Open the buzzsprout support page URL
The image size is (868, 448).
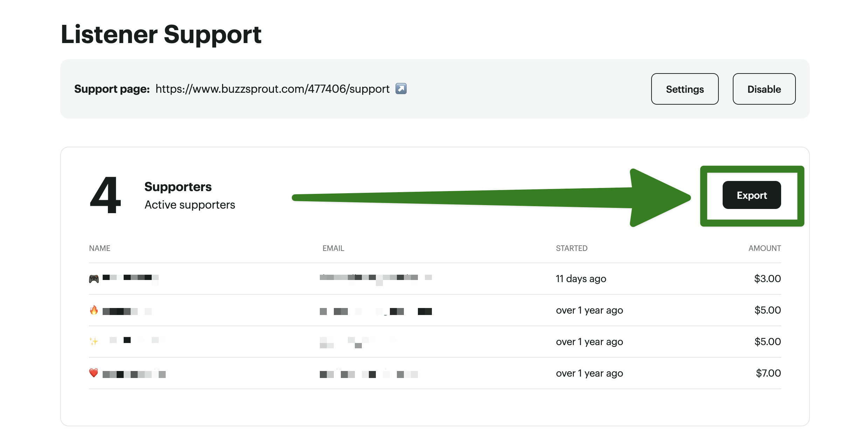272,89
